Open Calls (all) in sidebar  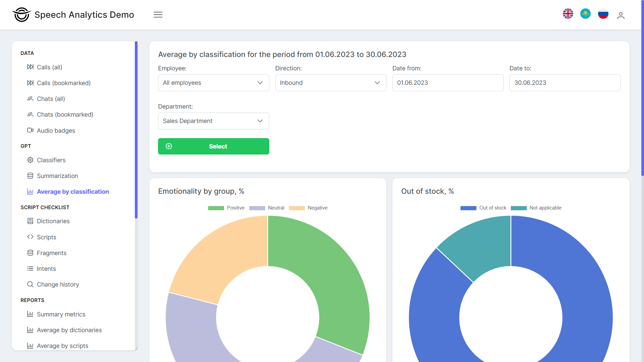tap(49, 67)
